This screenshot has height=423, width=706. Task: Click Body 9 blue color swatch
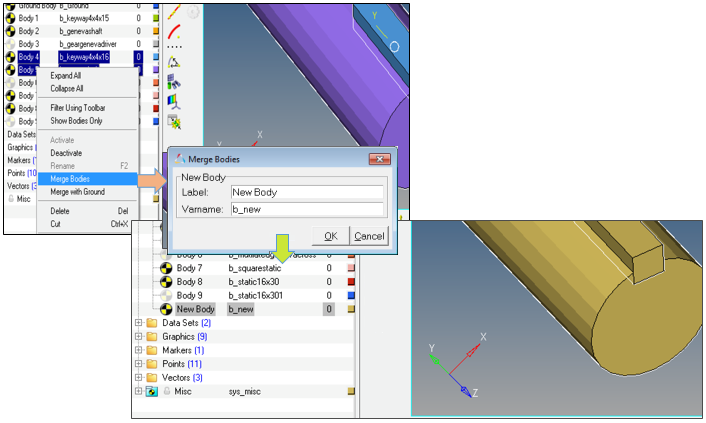point(351,296)
